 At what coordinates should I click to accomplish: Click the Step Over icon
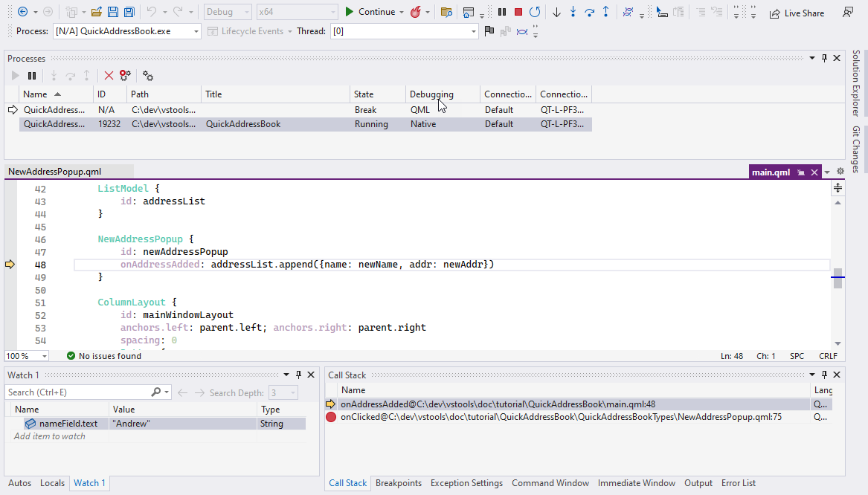[x=590, y=11]
